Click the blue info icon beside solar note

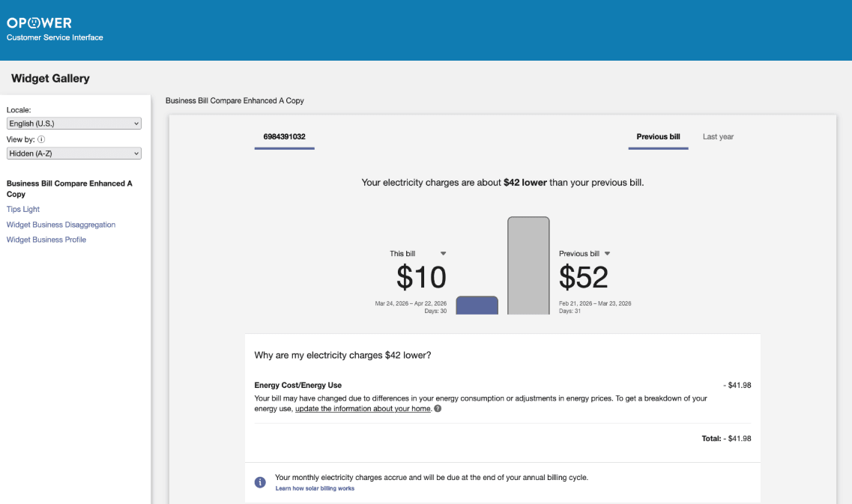point(260,482)
